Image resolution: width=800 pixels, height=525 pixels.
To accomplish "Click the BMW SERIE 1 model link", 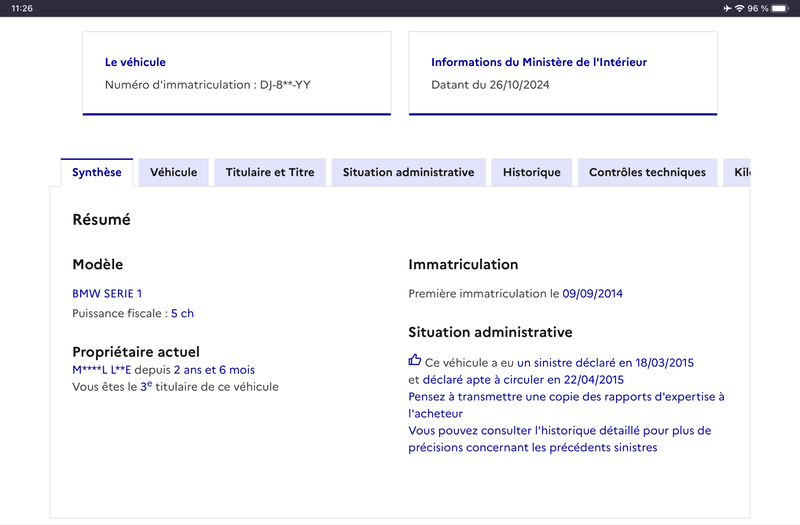I will (107, 293).
